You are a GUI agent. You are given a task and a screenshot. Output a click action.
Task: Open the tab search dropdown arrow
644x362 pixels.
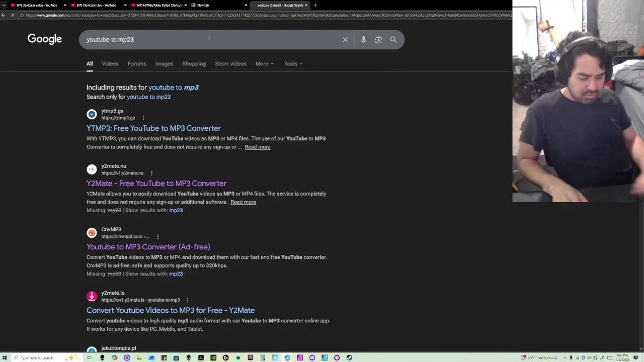pos(4,5)
